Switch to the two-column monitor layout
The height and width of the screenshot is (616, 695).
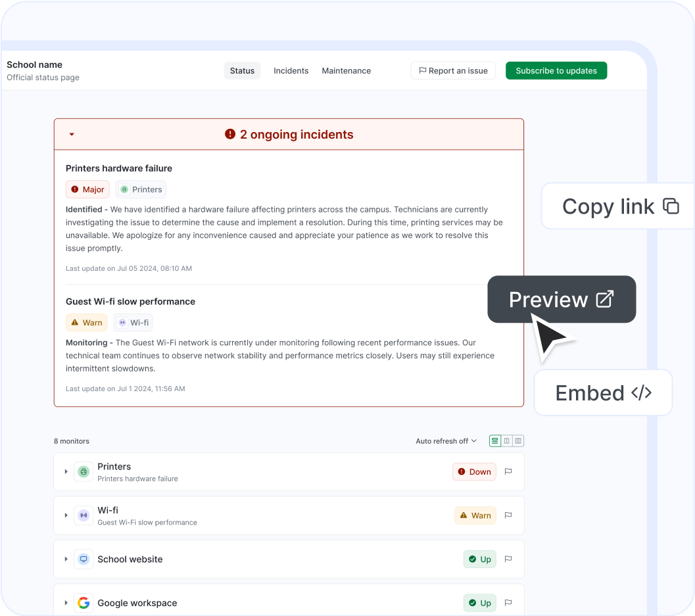click(x=506, y=440)
